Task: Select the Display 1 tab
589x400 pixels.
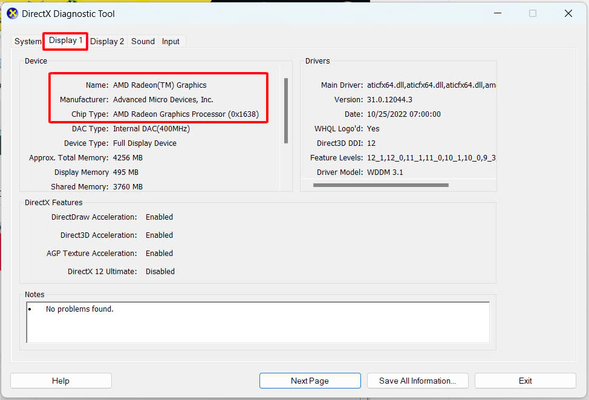Action: 65,41
